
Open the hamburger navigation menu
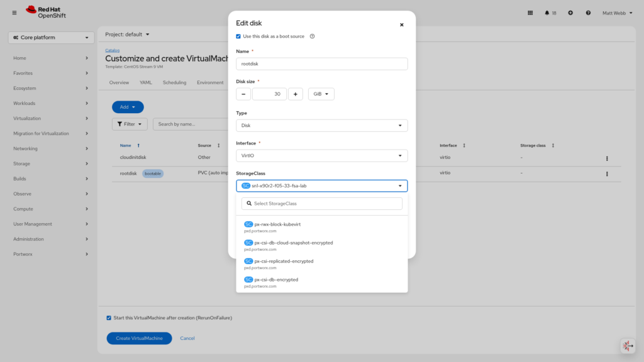tap(14, 13)
